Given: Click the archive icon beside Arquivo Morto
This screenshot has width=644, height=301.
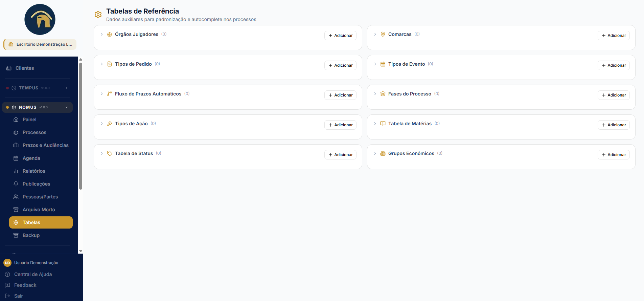Looking at the screenshot, I should click(16, 210).
